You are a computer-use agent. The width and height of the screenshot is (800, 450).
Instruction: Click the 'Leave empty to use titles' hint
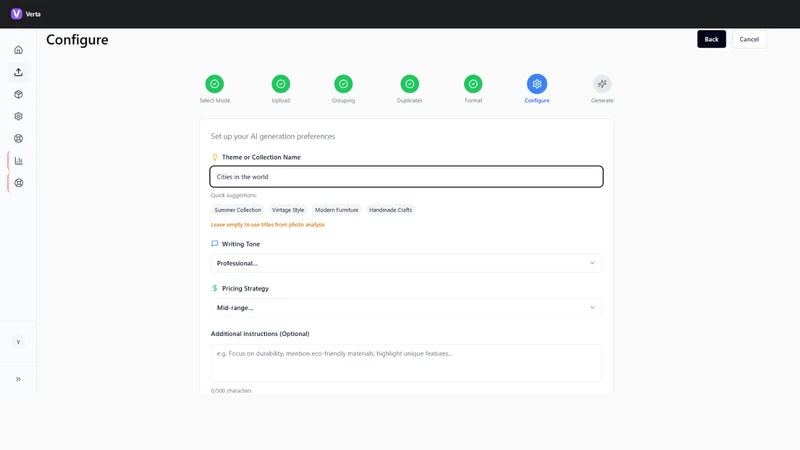click(x=268, y=224)
